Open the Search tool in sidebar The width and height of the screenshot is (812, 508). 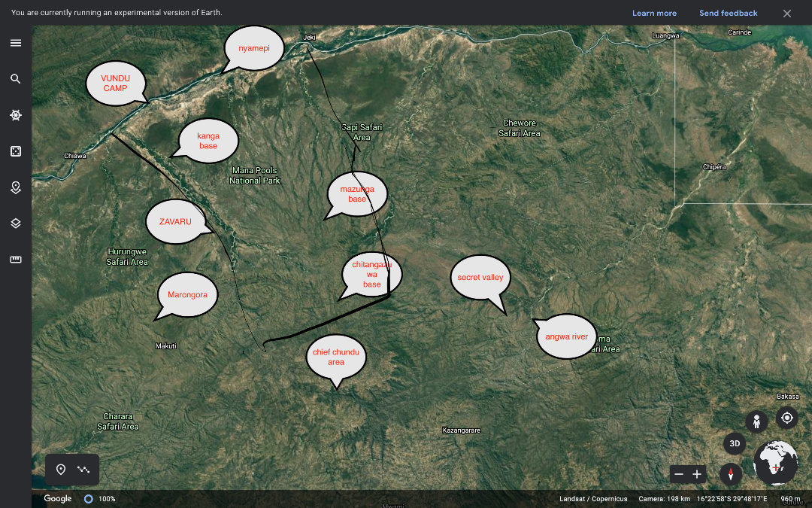coord(16,79)
